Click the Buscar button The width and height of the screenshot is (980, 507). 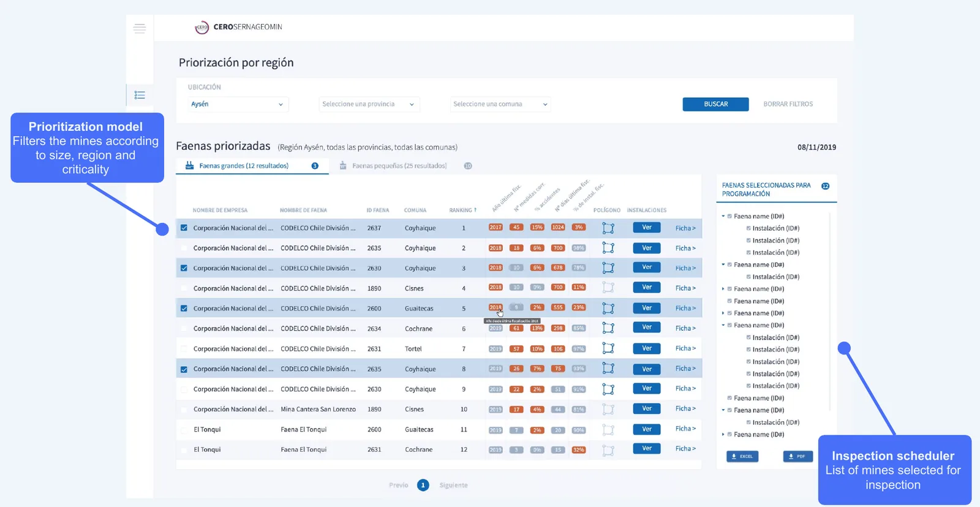(x=715, y=104)
